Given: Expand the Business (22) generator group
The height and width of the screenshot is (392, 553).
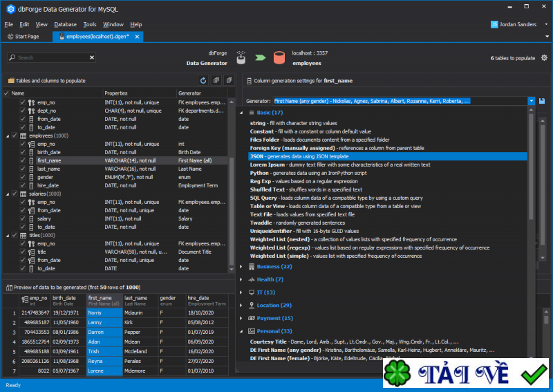Looking at the screenshot, I should pos(241,266).
